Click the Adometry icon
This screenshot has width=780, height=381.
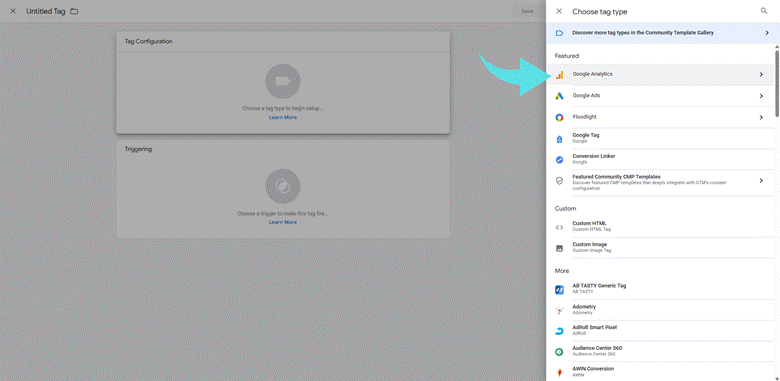[559, 310]
